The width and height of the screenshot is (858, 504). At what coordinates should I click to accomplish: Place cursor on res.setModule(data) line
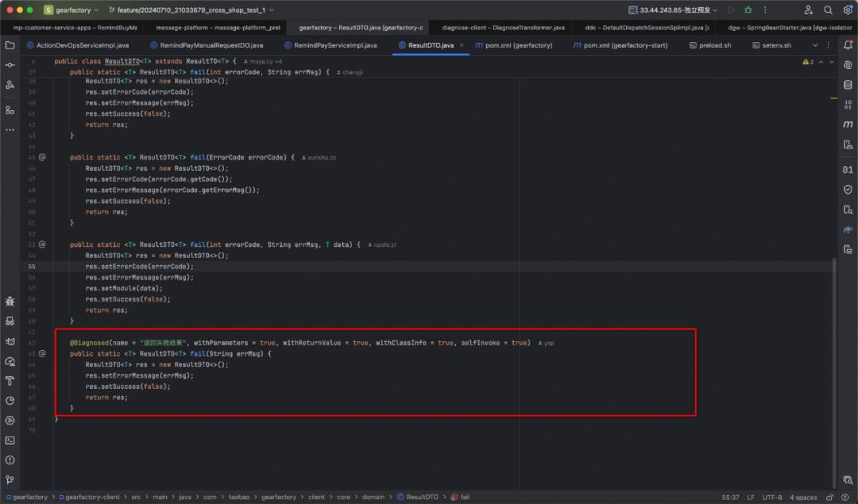(124, 288)
